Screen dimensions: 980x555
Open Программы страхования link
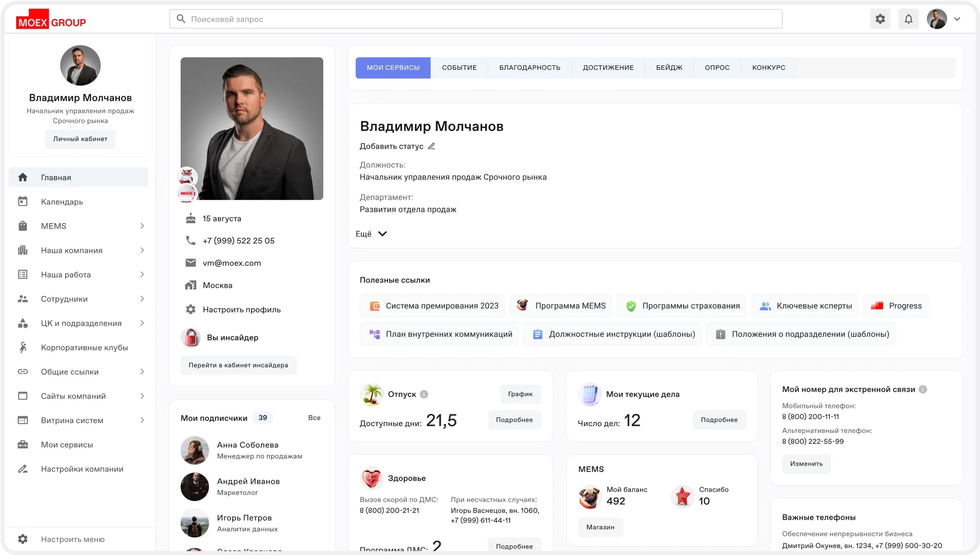click(681, 306)
